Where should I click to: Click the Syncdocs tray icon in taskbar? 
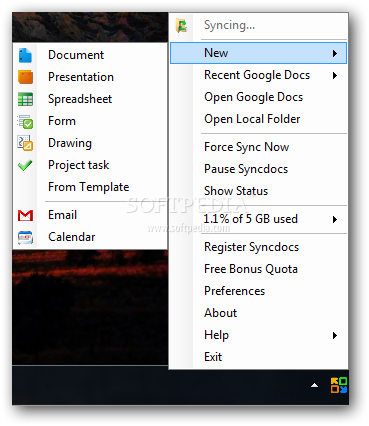(339, 385)
